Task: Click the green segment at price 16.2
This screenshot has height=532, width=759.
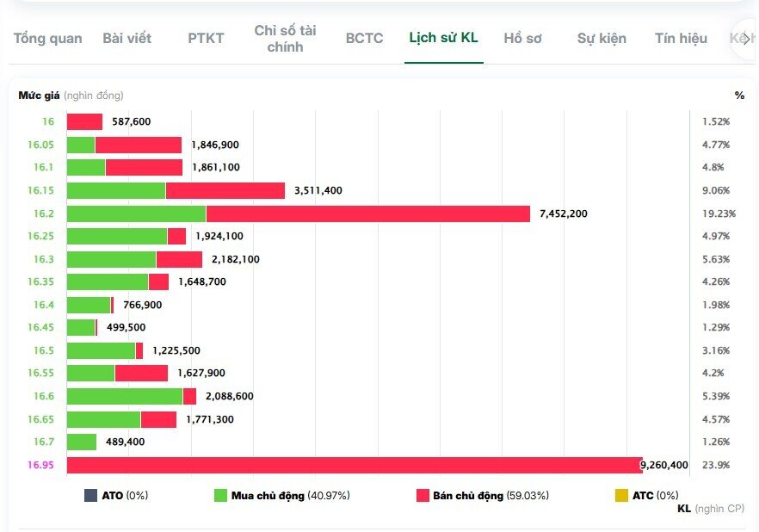Action: tap(136, 213)
